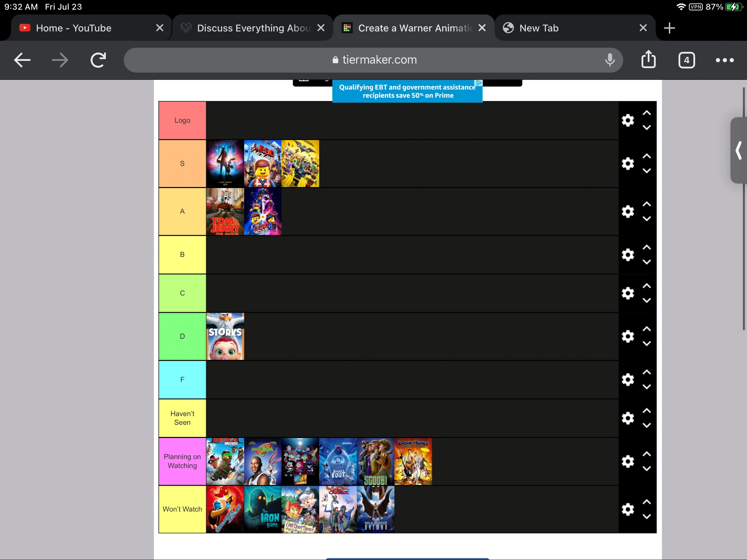Move the A tier up using its arrow
The height and width of the screenshot is (560, 747).
[647, 204]
